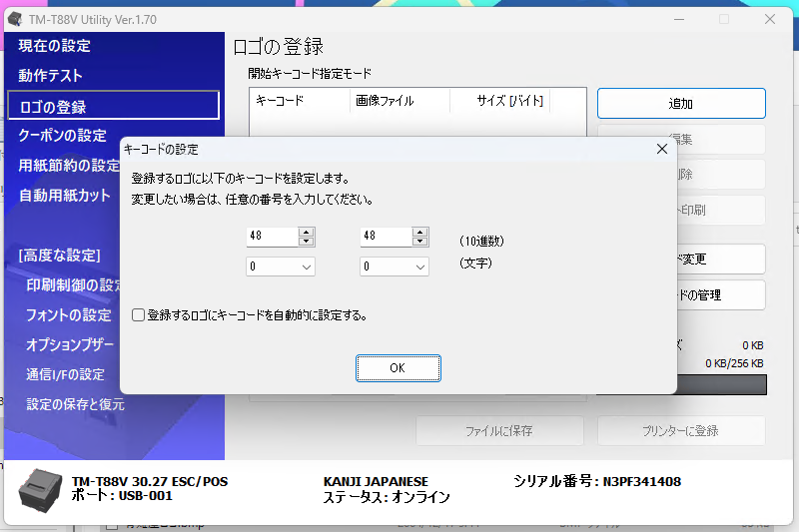Click the プリンターに登録 button
Viewport: 799px width, 532px height.
click(x=681, y=431)
